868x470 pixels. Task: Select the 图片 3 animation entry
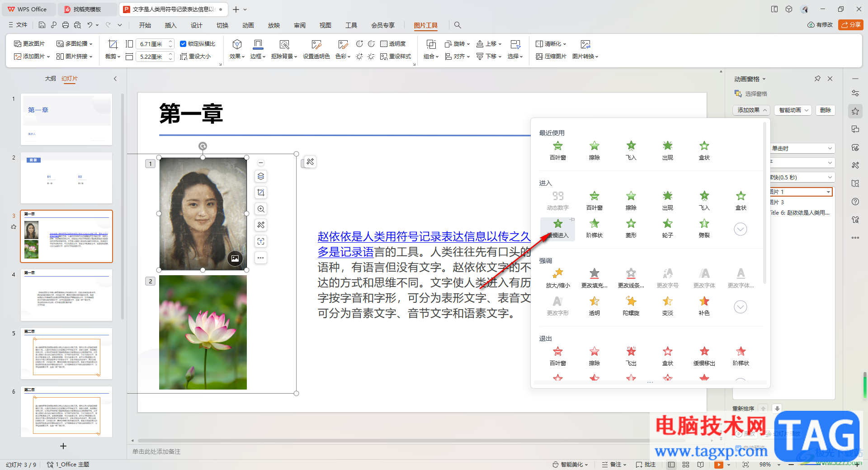coord(801,202)
